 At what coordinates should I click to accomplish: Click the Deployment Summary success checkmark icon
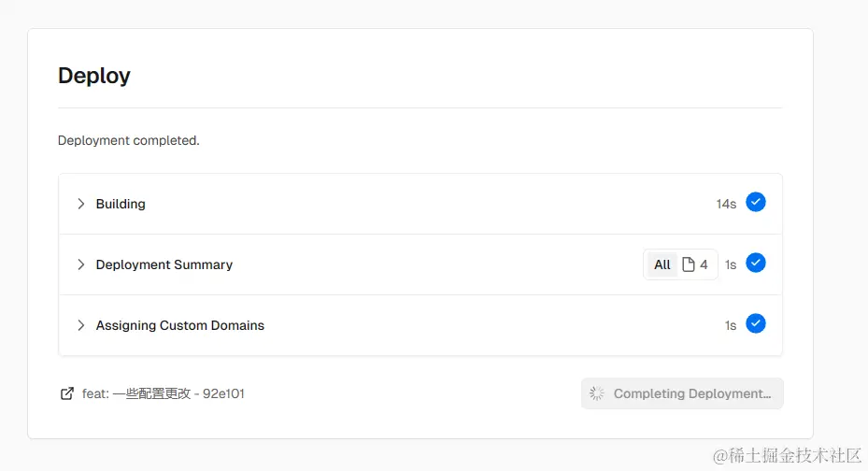[756, 263]
